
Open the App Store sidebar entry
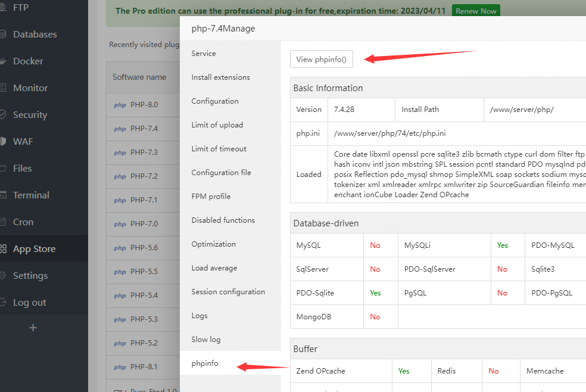coord(37,248)
